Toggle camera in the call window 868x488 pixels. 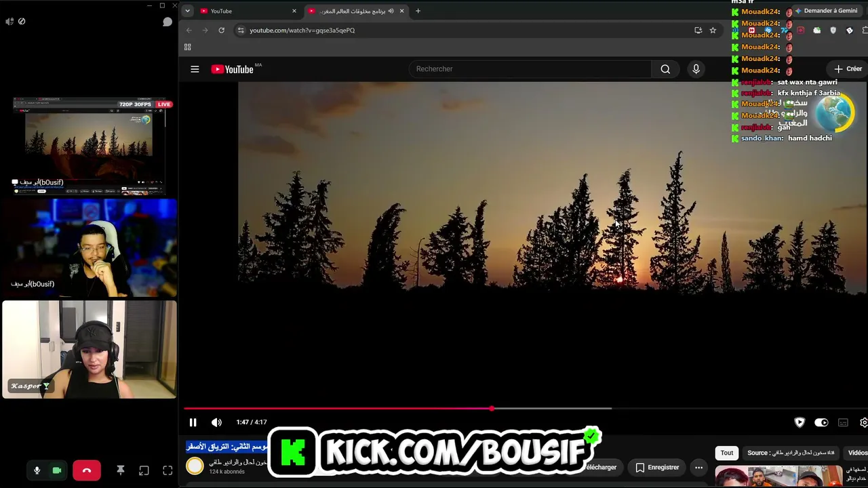57,470
